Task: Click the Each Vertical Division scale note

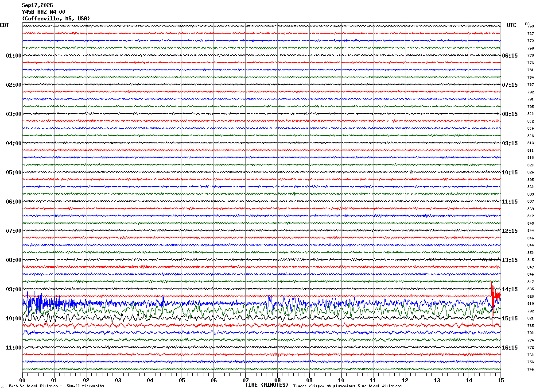Action: [x=56, y=386]
